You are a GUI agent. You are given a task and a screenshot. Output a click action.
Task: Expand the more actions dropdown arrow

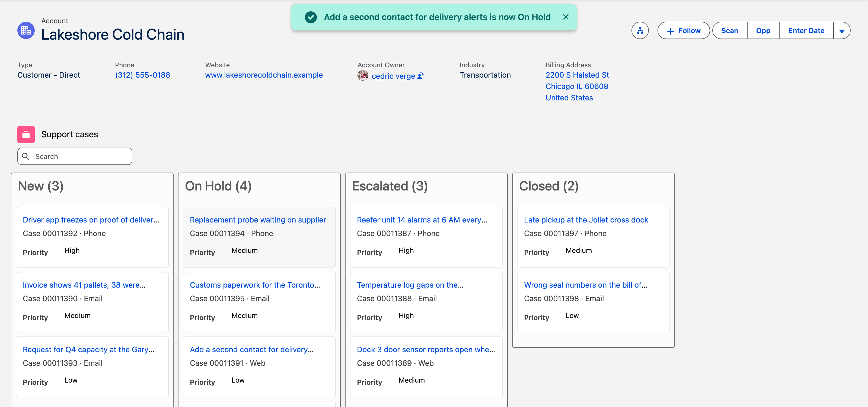pyautogui.click(x=841, y=31)
